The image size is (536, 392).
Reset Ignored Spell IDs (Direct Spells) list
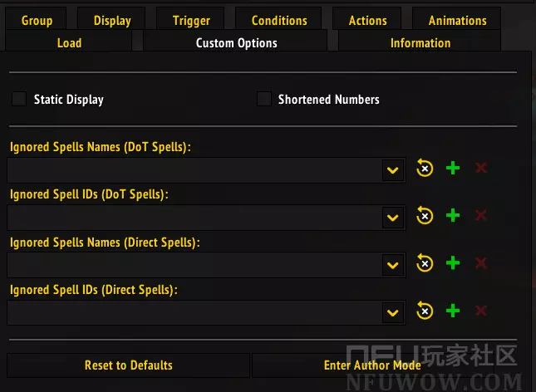(x=425, y=311)
